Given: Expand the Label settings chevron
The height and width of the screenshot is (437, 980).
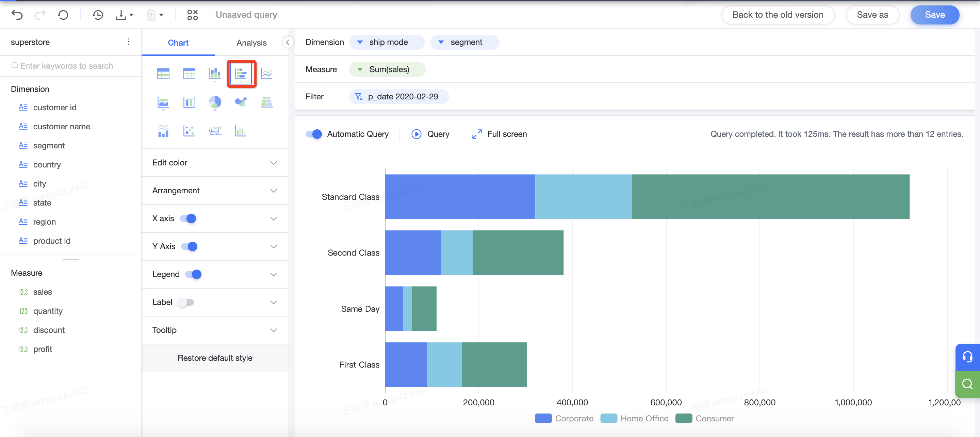Looking at the screenshot, I should pos(274,302).
